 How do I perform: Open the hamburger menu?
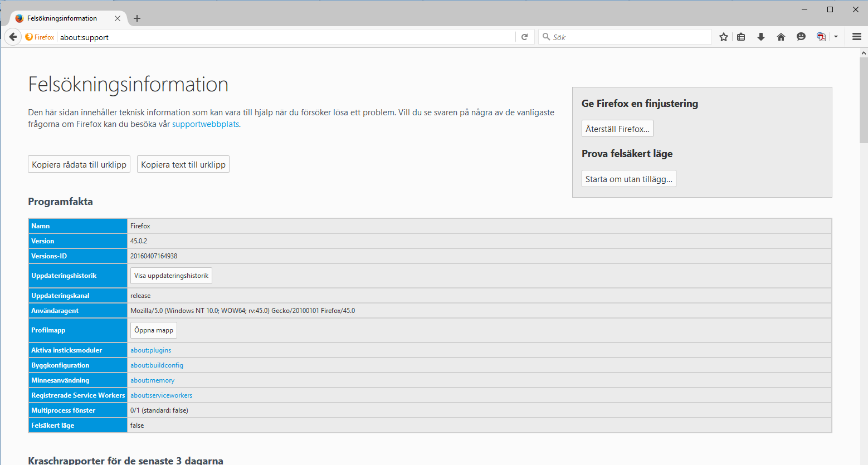(x=857, y=37)
